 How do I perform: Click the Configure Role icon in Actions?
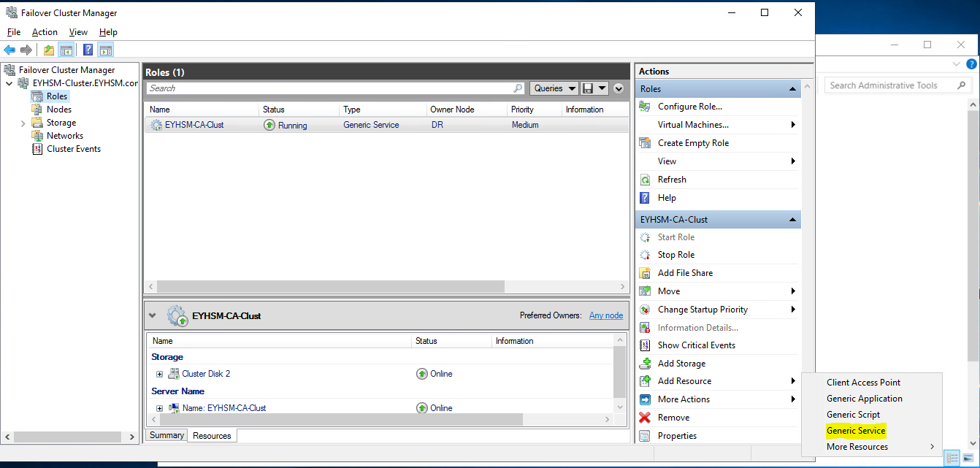645,107
